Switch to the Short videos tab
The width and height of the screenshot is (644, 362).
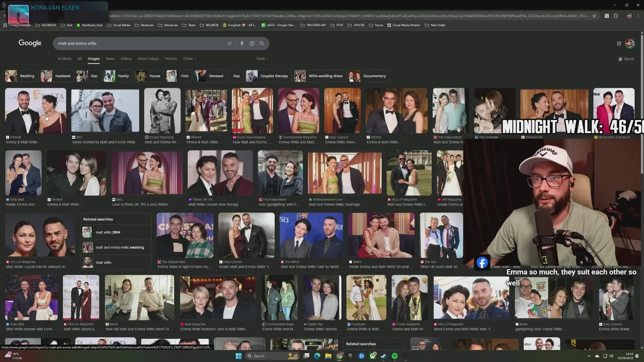click(148, 59)
